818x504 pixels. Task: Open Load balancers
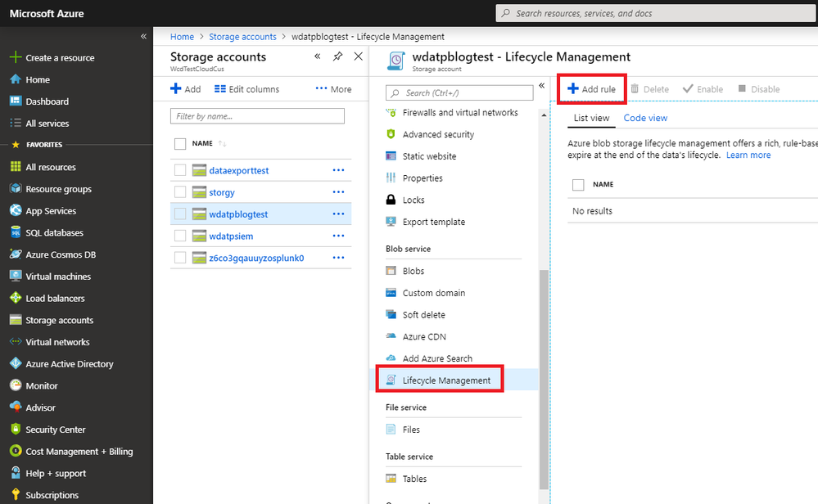pyautogui.click(x=55, y=299)
